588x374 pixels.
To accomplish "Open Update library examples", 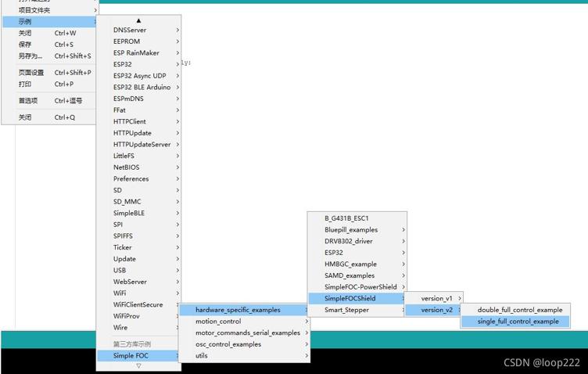I will (138, 259).
